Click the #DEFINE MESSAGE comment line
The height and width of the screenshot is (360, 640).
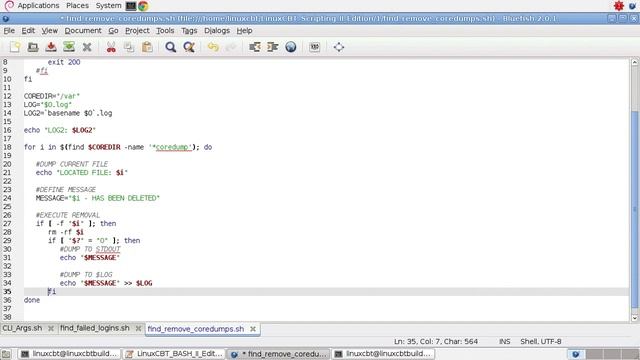(66, 189)
